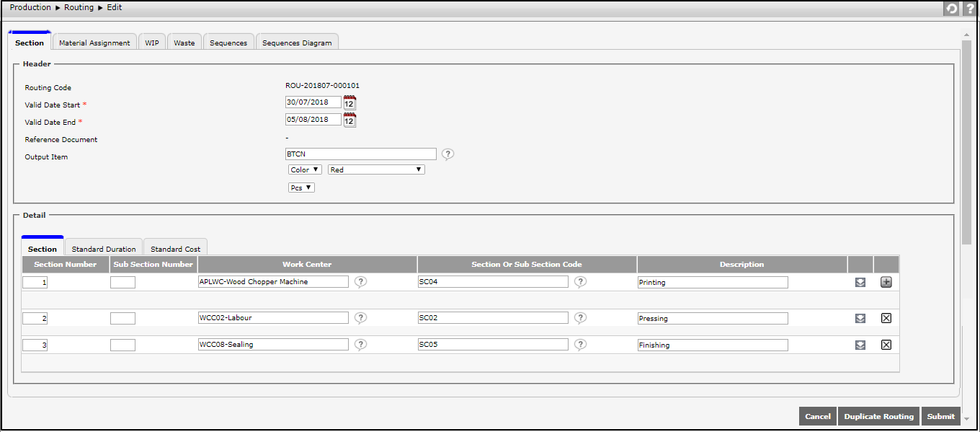
Task: Click the Pressing description field
Action: tap(713, 318)
